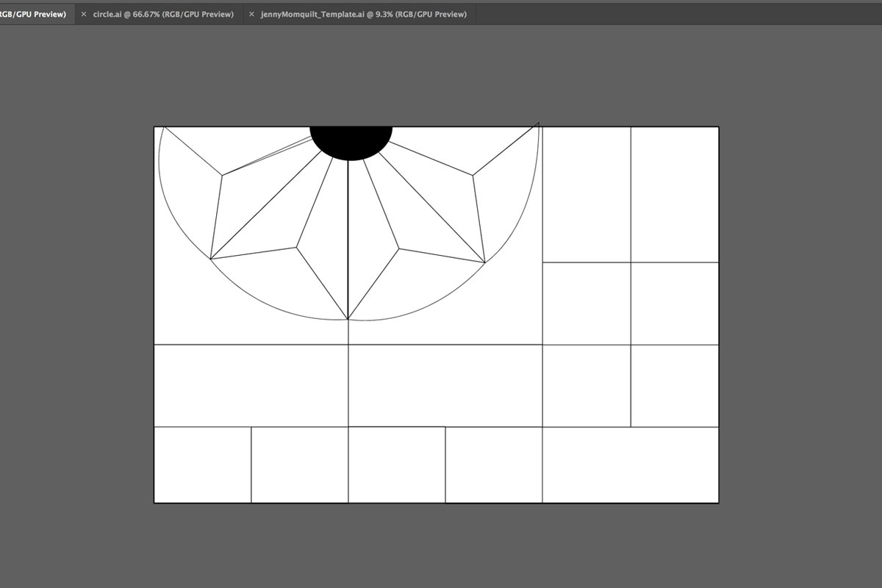Close the jennyMomquilt_Template.ai document tab
The image size is (882, 588).
tap(251, 14)
